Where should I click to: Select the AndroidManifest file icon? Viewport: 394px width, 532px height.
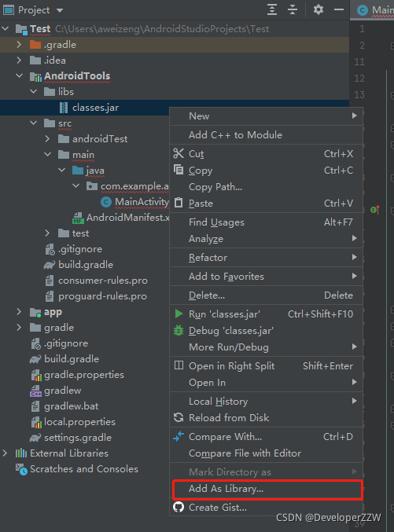point(78,218)
